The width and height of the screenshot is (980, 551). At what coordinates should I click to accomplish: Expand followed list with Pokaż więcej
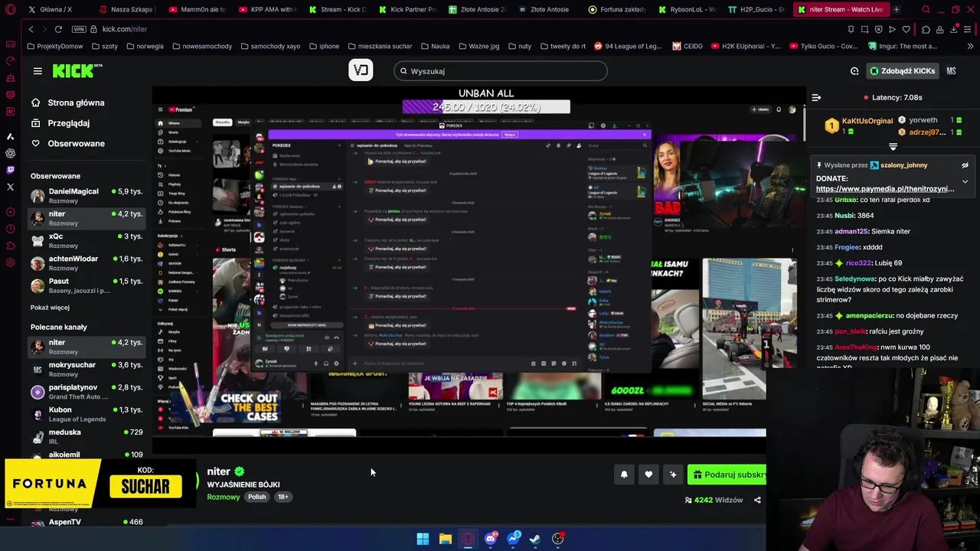tap(50, 308)
